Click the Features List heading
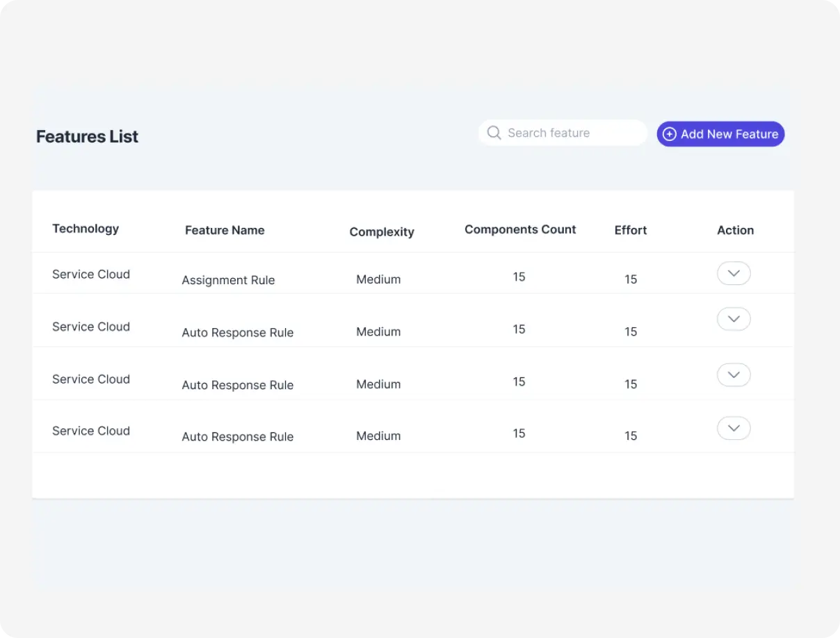840x638 pixels. [87, 136]
